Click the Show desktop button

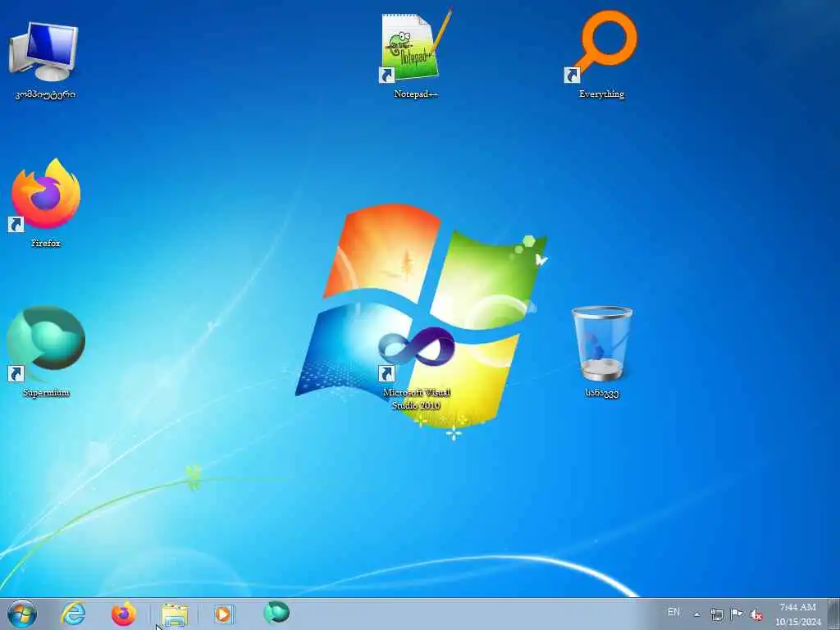tap(834, 614)
